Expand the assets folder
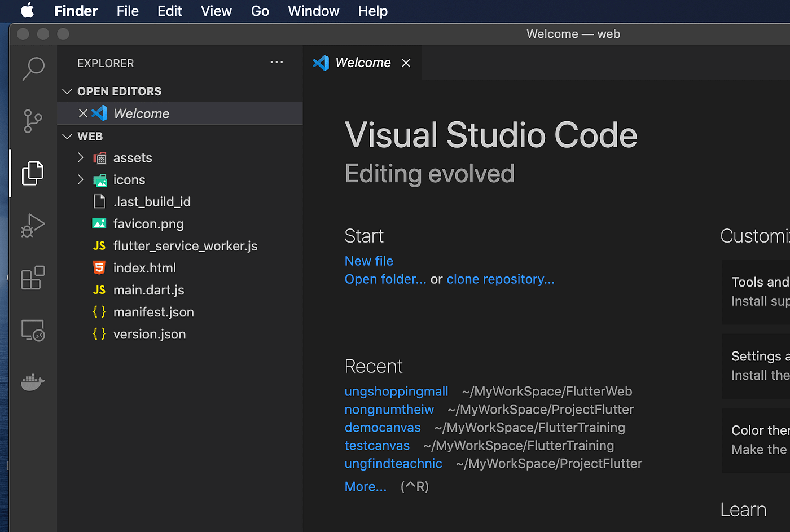The width and height of the screenshot is (790, 532). point(81,158)
